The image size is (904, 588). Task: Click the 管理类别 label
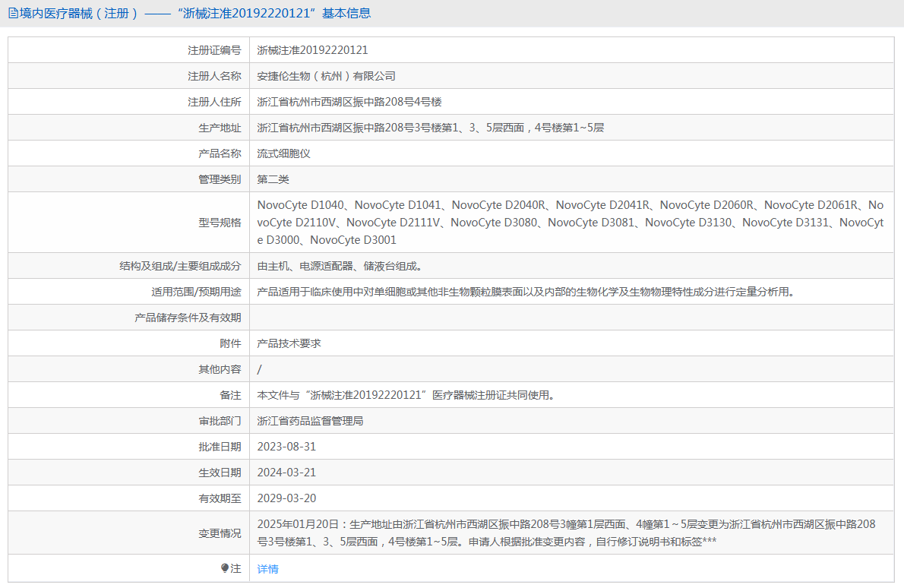[220, 179]
